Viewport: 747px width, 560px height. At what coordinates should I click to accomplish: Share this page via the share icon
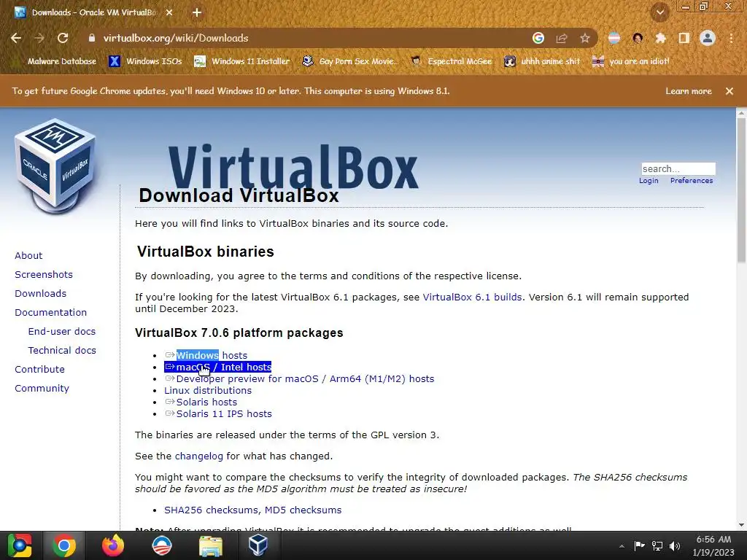pyautogui.click(x=562, y=38)
